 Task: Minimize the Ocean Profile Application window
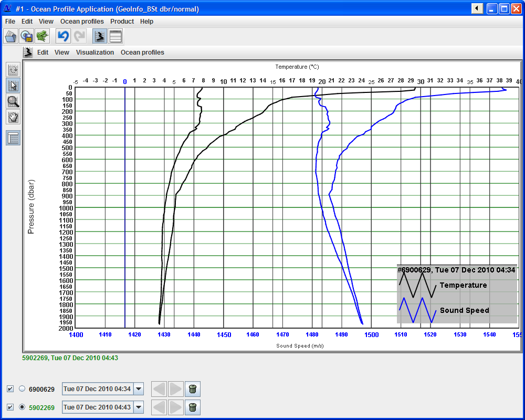pos(492,9)
